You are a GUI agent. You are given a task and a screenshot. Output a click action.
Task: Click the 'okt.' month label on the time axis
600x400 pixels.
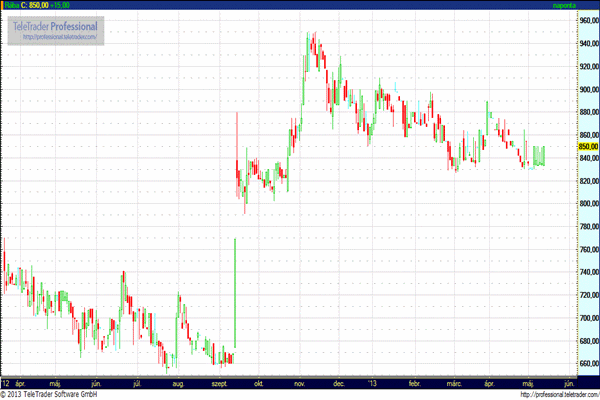click(259, 383)
